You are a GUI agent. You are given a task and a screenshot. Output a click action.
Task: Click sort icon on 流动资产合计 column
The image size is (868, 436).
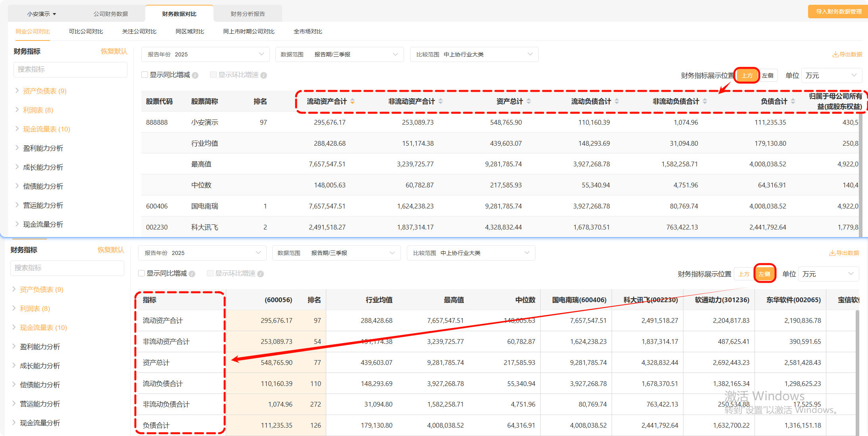click(352, 102)
